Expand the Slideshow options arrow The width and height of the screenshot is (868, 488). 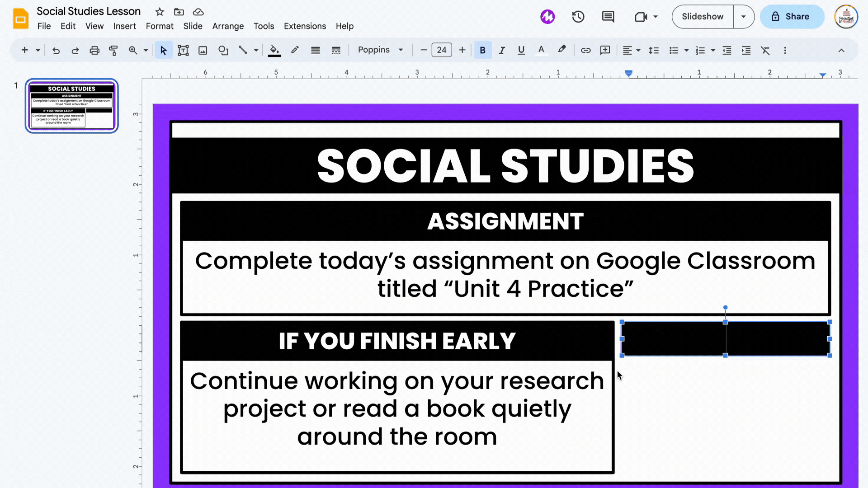point(744,17)
